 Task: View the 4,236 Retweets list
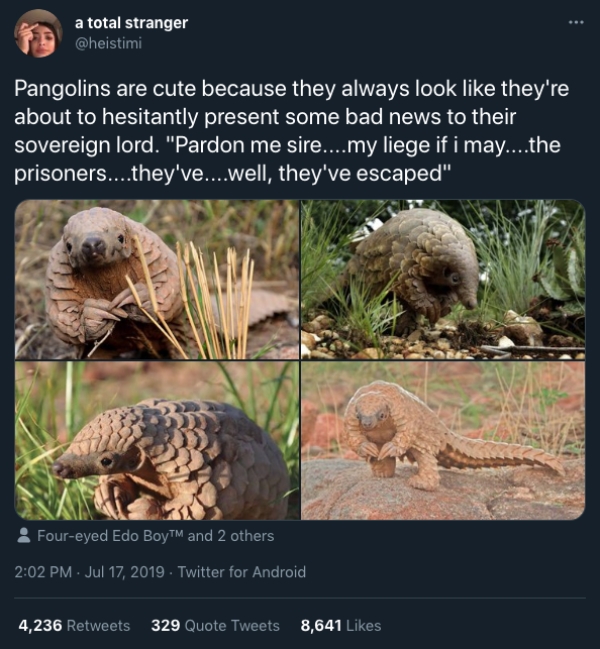point(74,625)
